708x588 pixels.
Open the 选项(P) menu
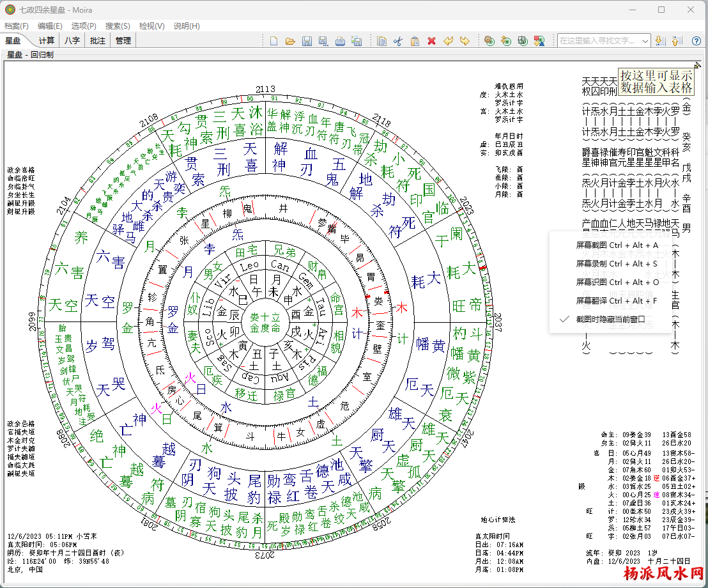pos(84,26)
